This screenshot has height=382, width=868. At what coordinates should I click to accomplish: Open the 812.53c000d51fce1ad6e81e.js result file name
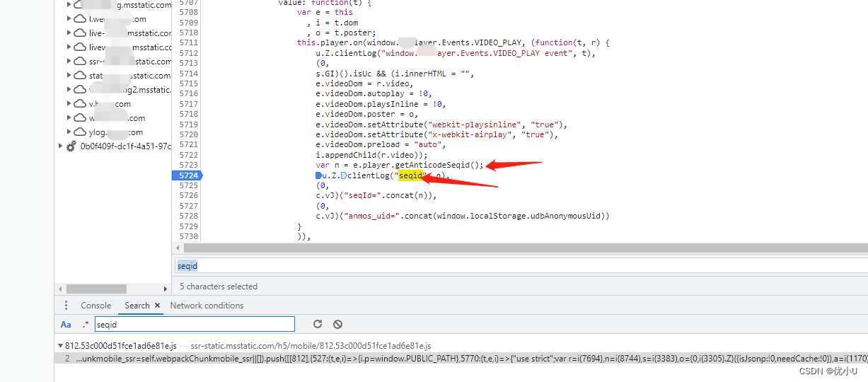(x=121, y=346)
